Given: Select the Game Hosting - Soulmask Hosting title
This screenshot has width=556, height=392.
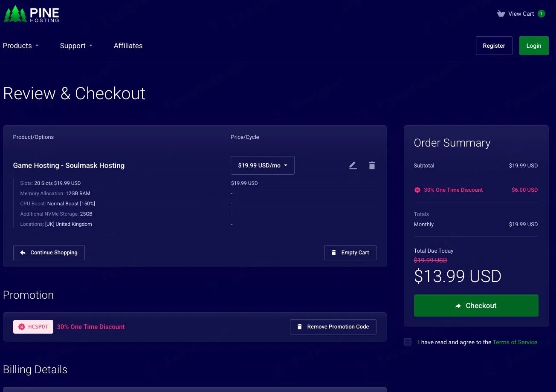Looking at the screenshot, I should (x=69, y=165).
